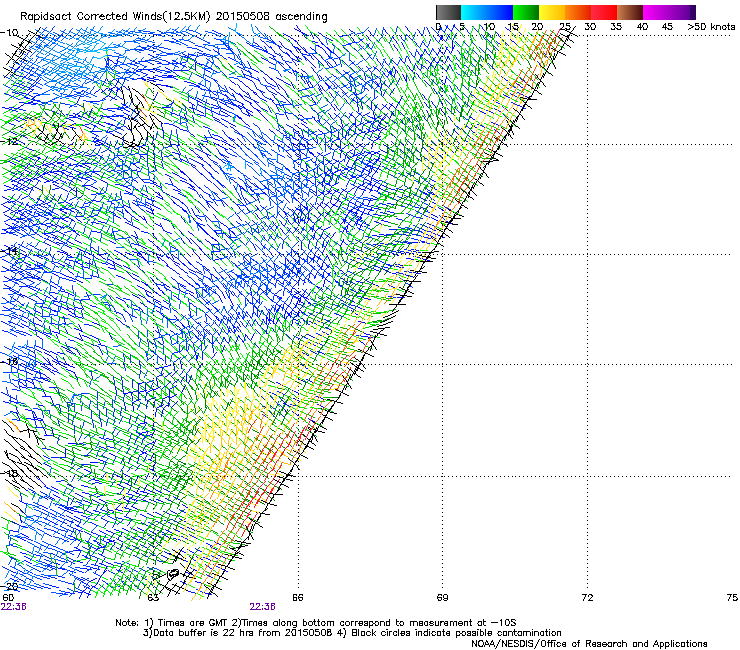Viewport: 740px width, 650px height.
Task: Click the longitude label '63'
Action: pyautogui.click(x=153, y=598)
